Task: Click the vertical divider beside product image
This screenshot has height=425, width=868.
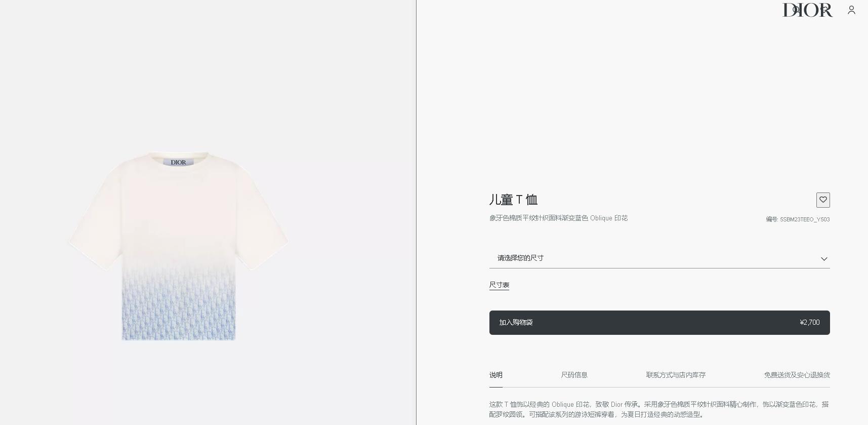Action: click(x=417, y=212)
